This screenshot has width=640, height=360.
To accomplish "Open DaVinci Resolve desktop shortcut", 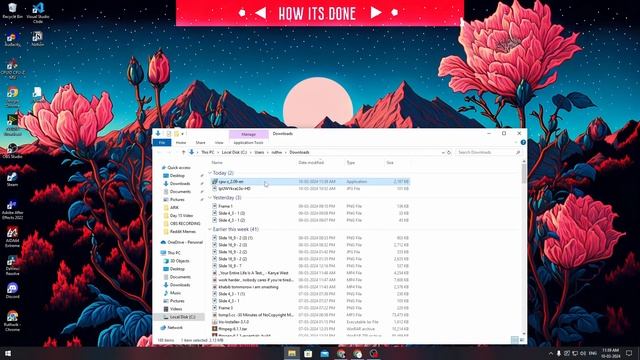I will click(12, 265).
